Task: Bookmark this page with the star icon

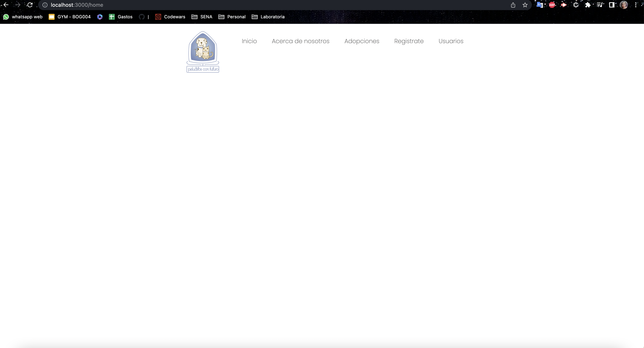Action: [525, 5]
